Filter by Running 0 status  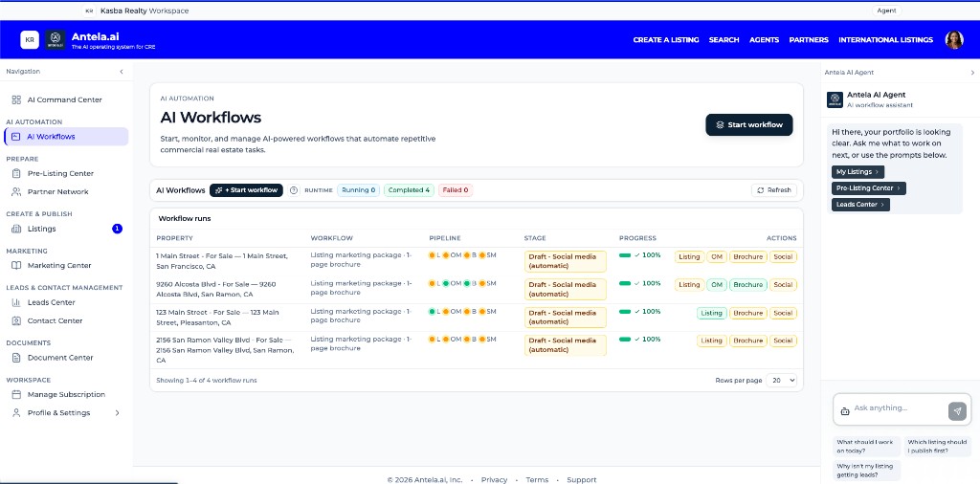[358, 190]
